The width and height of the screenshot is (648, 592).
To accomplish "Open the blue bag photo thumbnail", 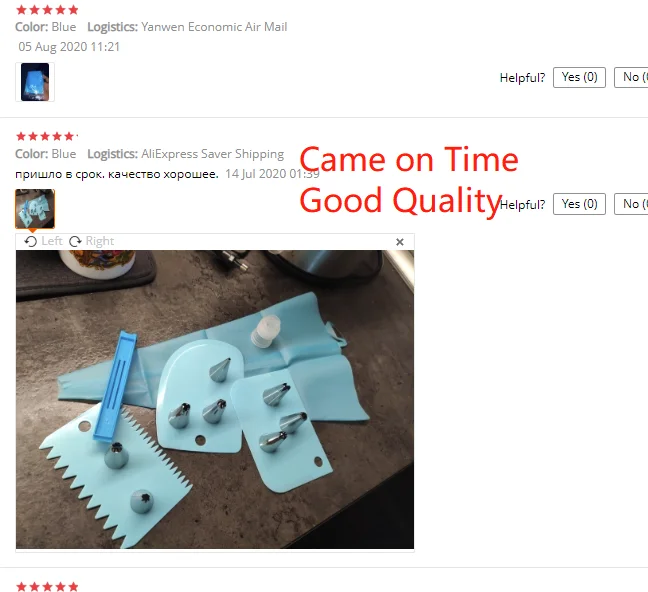I will click(x=35, y=82).
